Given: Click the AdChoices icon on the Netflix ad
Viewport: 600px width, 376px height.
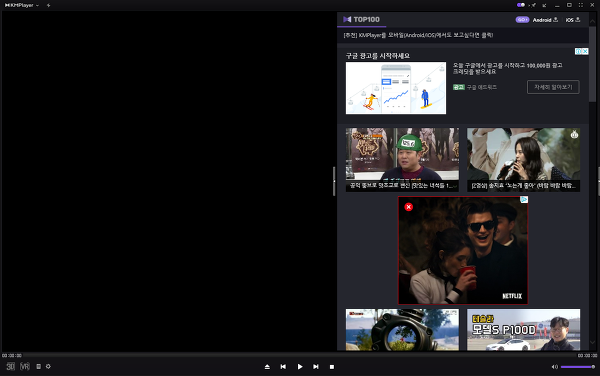Looking at the screenshot, I should click(524, 200).
